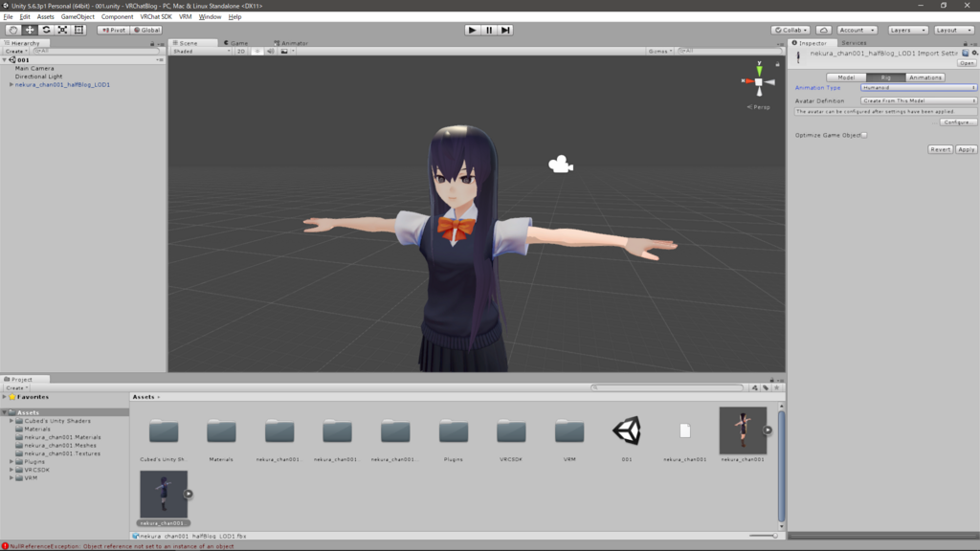This screenshot has height=551, width=980.
Task: Open the VRChat SDK menu
Action: (156, 17)
